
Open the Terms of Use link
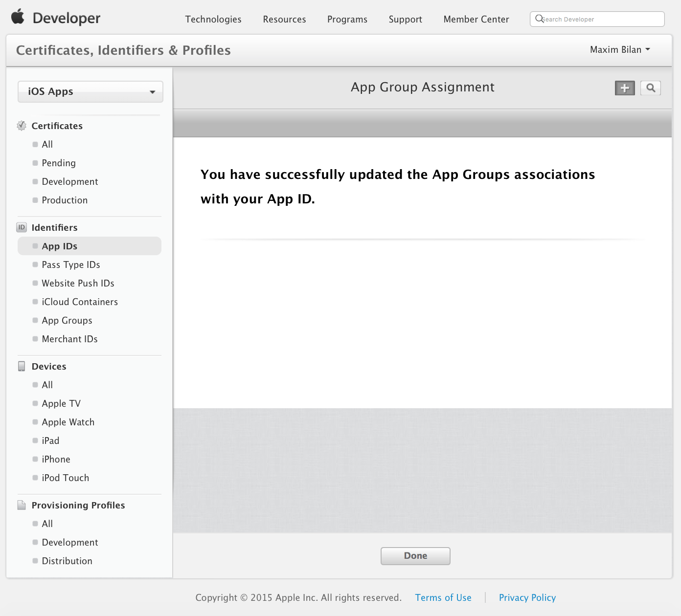pos(443,597)
